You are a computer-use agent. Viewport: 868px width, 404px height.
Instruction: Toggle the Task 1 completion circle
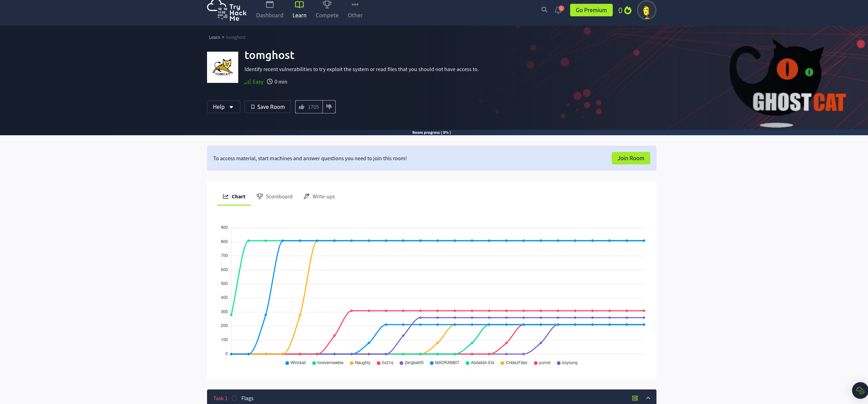[234, 398]
